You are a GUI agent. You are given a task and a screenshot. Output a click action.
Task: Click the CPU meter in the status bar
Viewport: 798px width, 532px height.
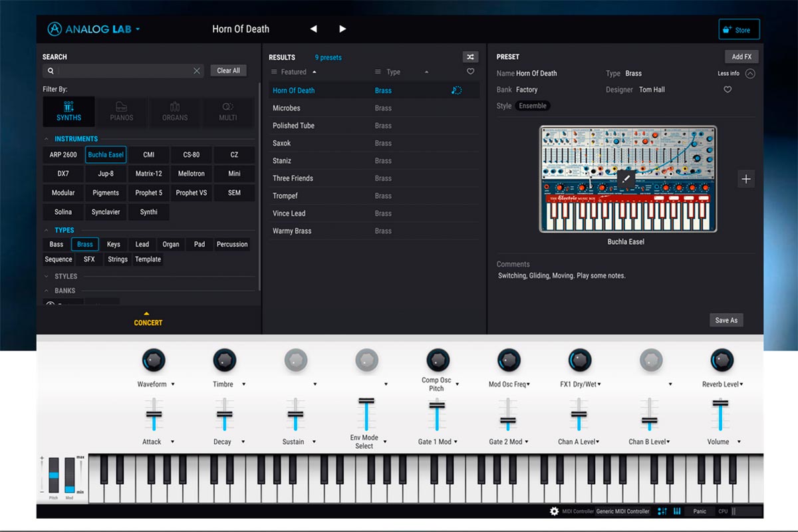(x=747, y=511)
